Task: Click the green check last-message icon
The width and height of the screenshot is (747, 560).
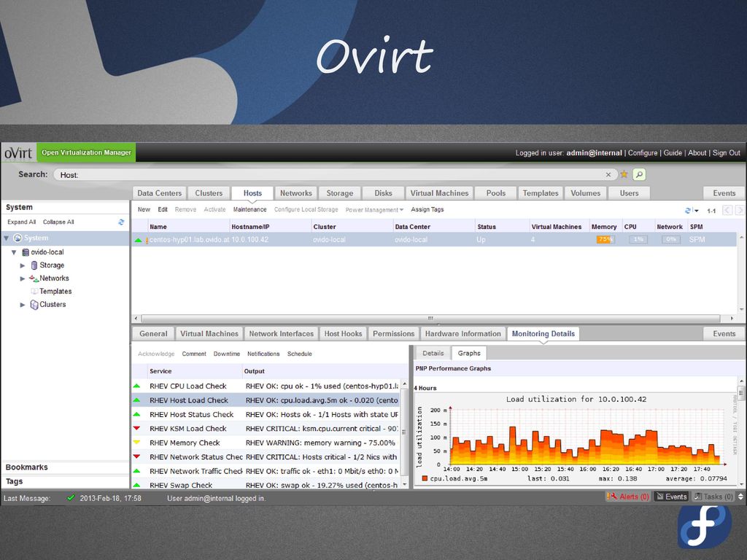Action: coord(71,497)
